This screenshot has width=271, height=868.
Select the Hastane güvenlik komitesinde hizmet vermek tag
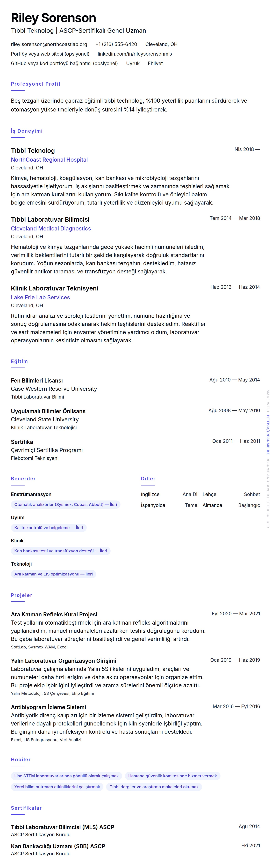(173, 776)
